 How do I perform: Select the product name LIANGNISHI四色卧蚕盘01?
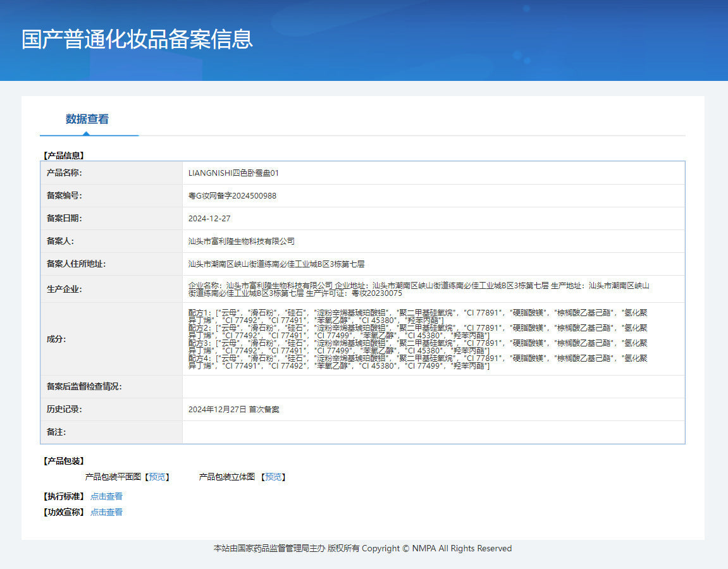233,173
